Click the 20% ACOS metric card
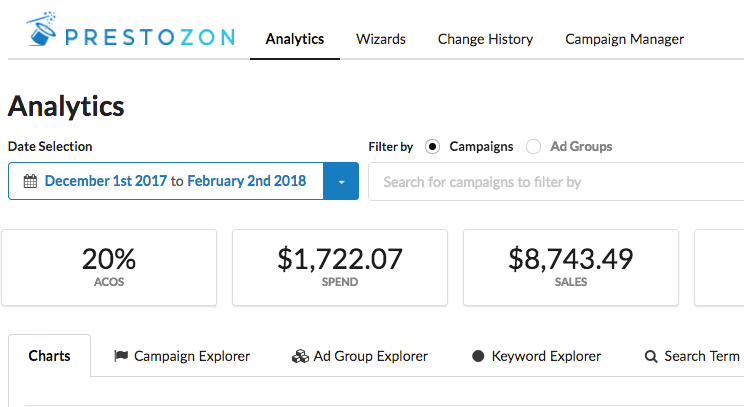Image resolution: width=744 pixels, height=407 pixels. click(x=109, y=267)
